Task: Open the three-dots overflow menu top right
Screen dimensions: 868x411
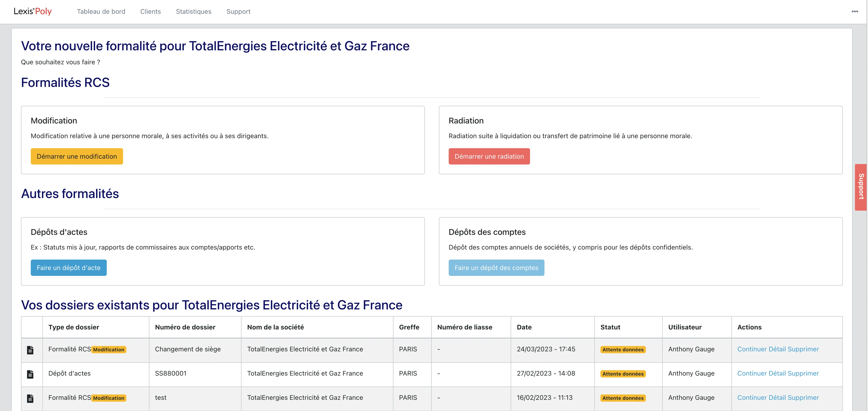Action: pyautogui.click(x=854, y=11)
